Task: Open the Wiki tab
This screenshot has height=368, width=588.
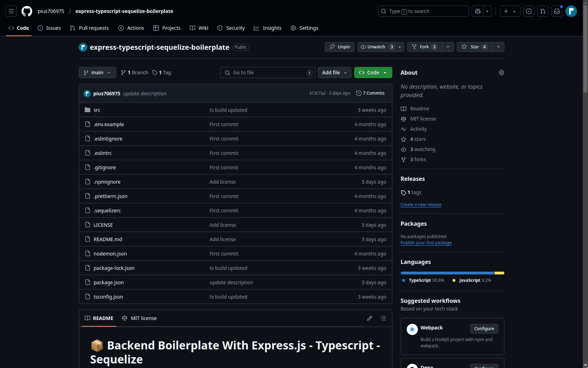Action: click(x=199, y=28)
